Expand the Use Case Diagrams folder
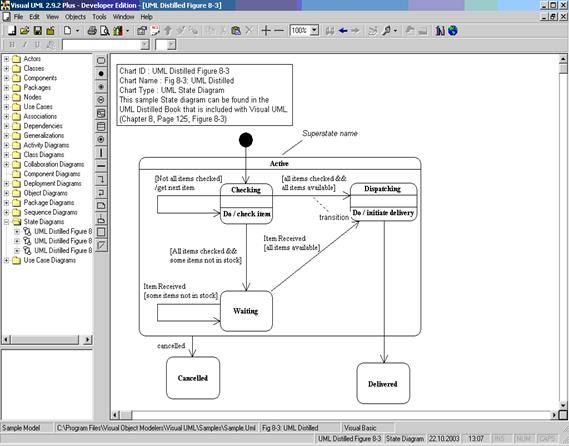The image size is (569, 446). [x=6, y=260]
